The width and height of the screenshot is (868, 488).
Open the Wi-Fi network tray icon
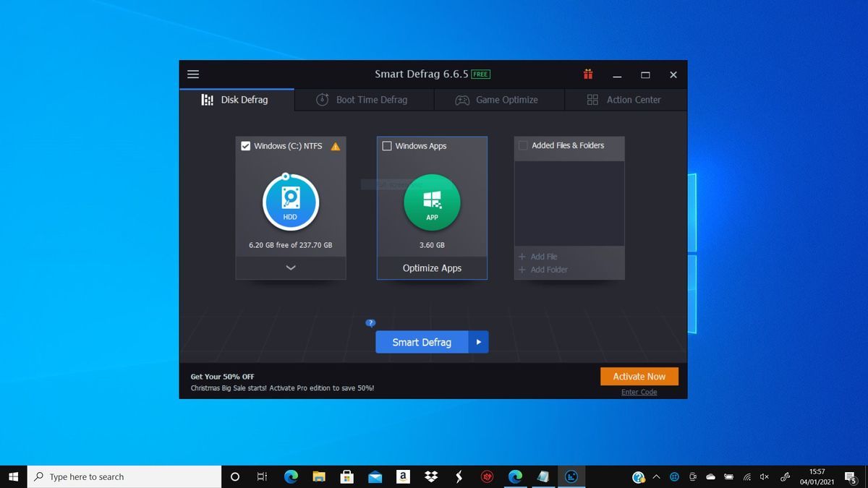pyautogui.click(x=746, y=477)
